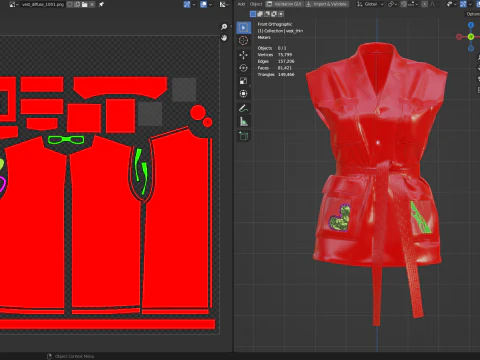Image resolution: width=480 pixels, height=360 pixels.
Task: Open the Global transform orientation dropdown
Action: point(370,4)
